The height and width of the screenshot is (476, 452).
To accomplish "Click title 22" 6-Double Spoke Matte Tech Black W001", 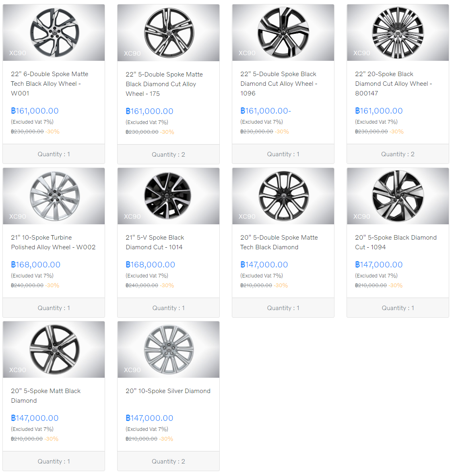I will pyautogui.click(x=50, y=83).
